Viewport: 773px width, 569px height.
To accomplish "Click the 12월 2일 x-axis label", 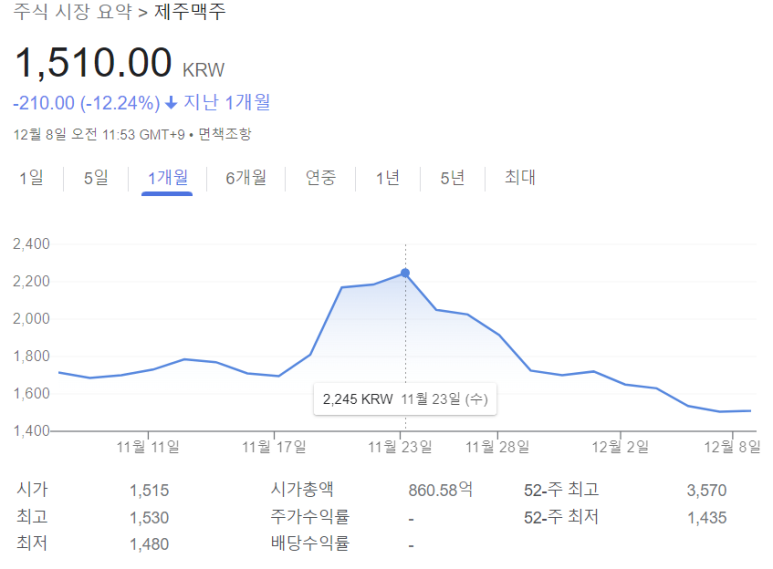I will pyautogui.click(x=620, y=447).
